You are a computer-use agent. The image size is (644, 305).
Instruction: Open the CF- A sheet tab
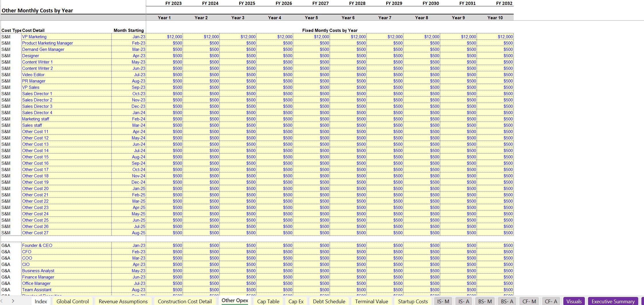(x=551, y=301)
